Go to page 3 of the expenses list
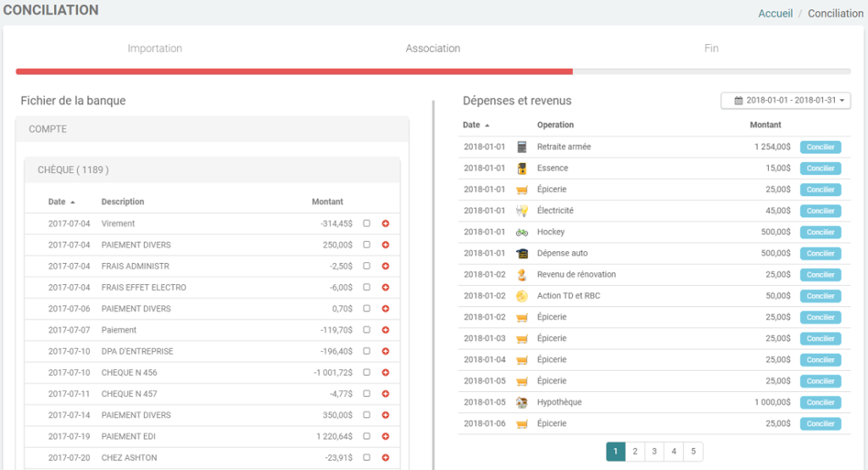Image resolution: width=868 pixels, height=470 pixels. pyautogui.click(x=654, y=451)
